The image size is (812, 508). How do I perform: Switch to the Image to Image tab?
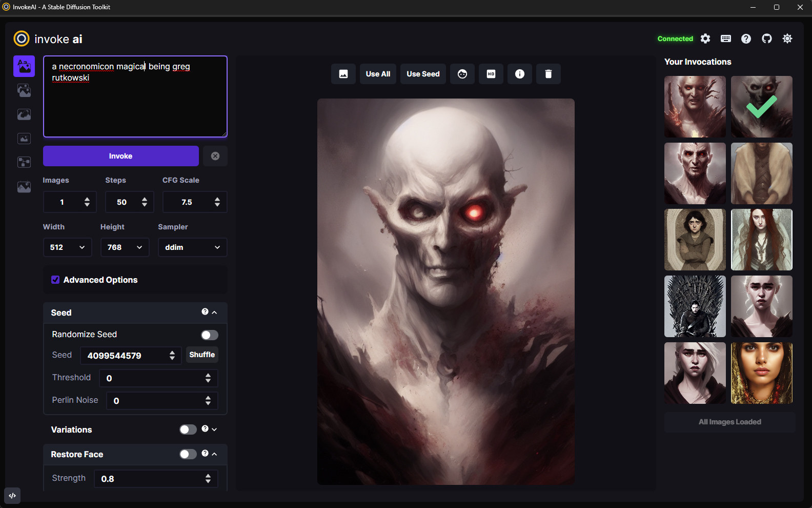tap(24, 91)
